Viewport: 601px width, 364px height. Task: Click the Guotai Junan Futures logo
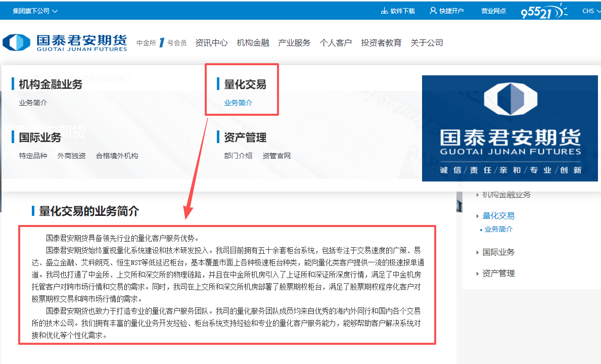point(65,42)
